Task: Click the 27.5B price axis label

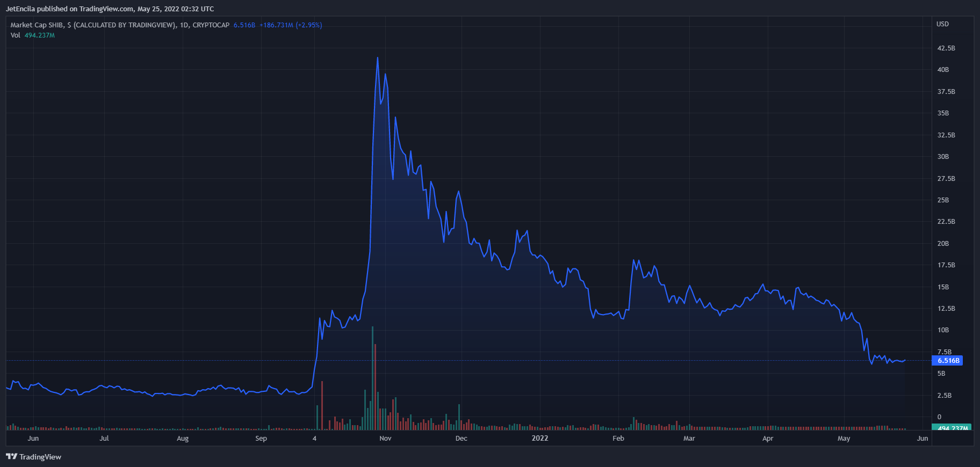Action: (x=946, y=179)
